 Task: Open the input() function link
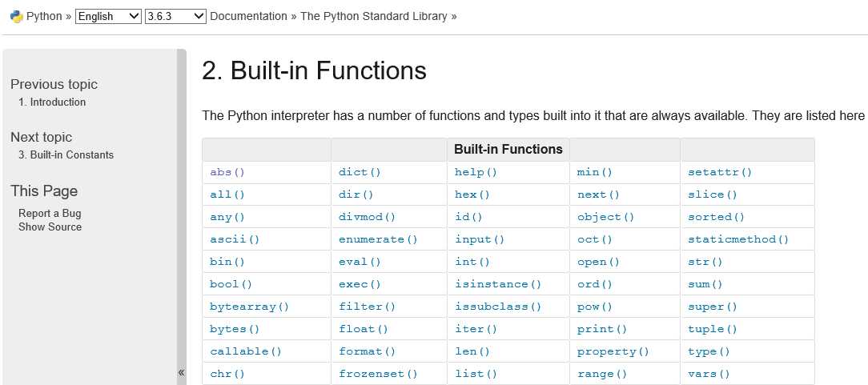[x=480, y=239]
